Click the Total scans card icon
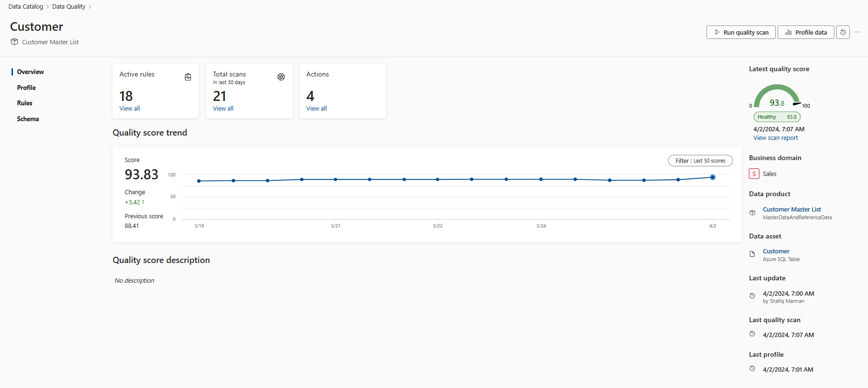Viewport: 868px width, 388px height. (x=281, y=77)
